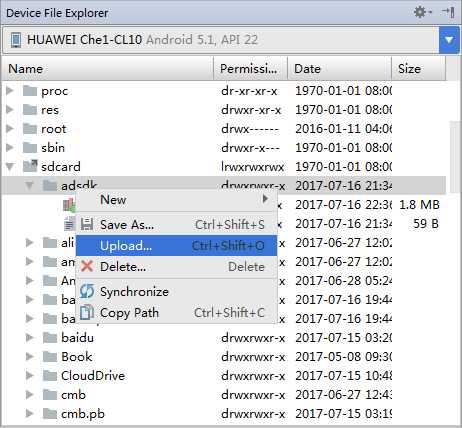462x428 pixels.
Task: Click the Copy Path clipboard icon
Action: point(87,313)
